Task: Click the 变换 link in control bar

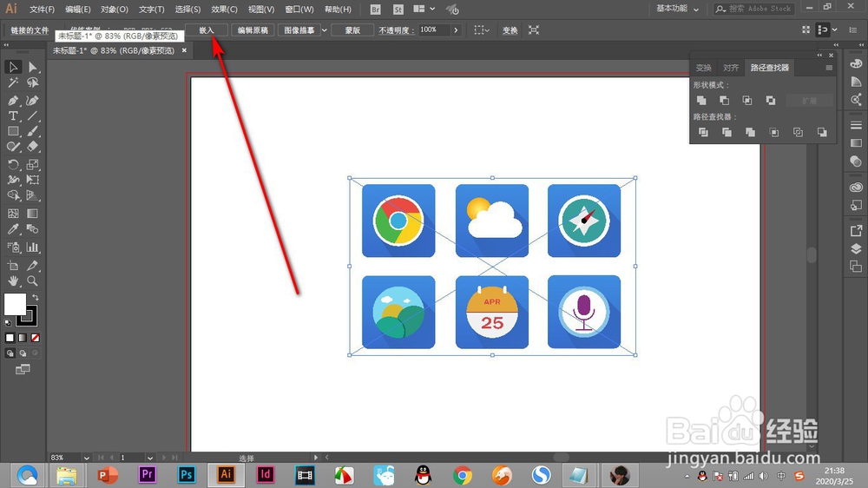Action: 510,30
